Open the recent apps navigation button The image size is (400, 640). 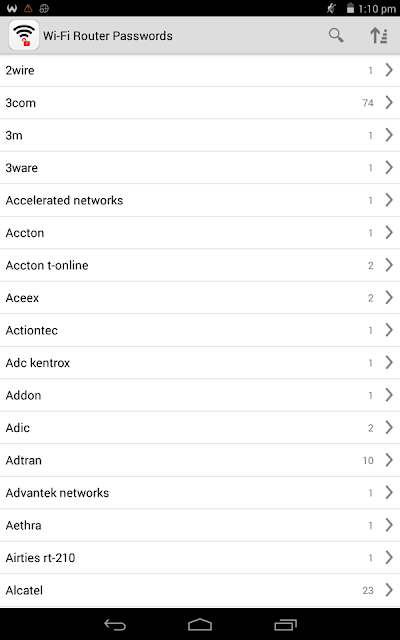click(285, 624)
